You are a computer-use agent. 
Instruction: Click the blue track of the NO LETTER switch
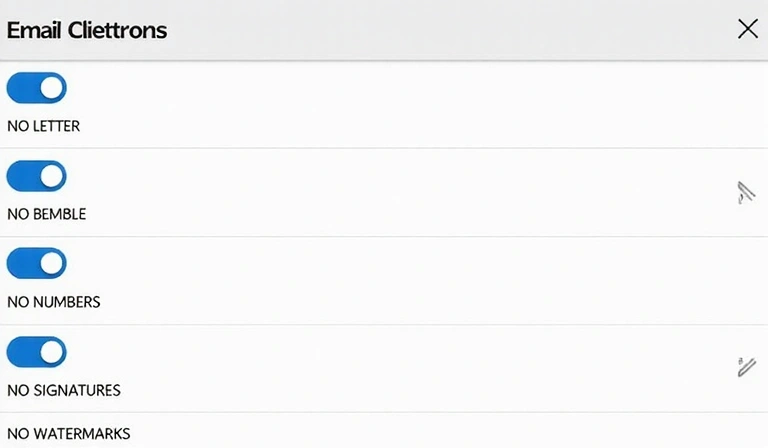(x=23, y=88)
